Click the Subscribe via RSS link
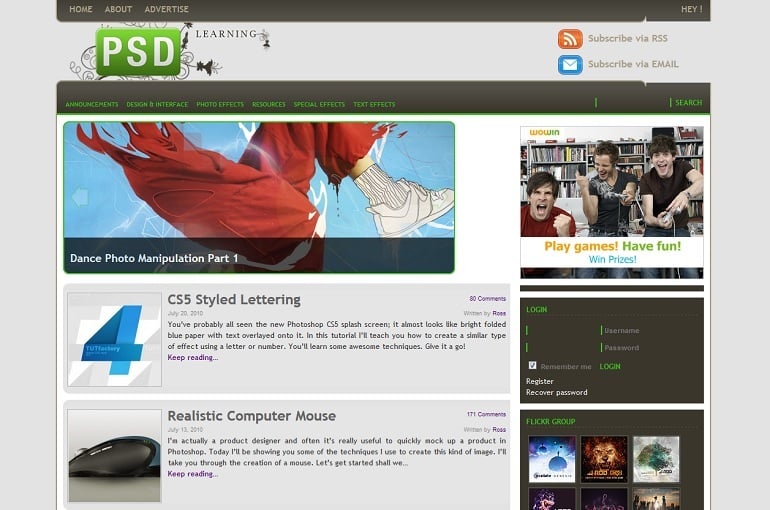 (628, 38)
